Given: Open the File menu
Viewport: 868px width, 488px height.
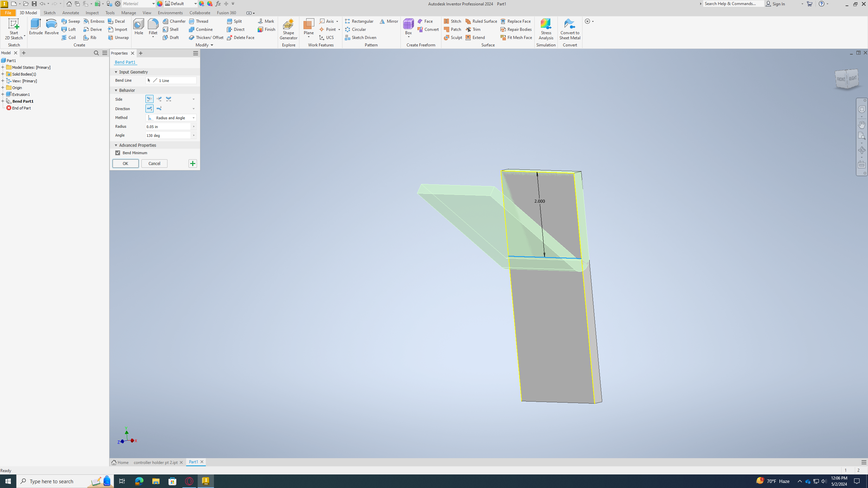Looking at the screenshot, I should tap(8, 13).
